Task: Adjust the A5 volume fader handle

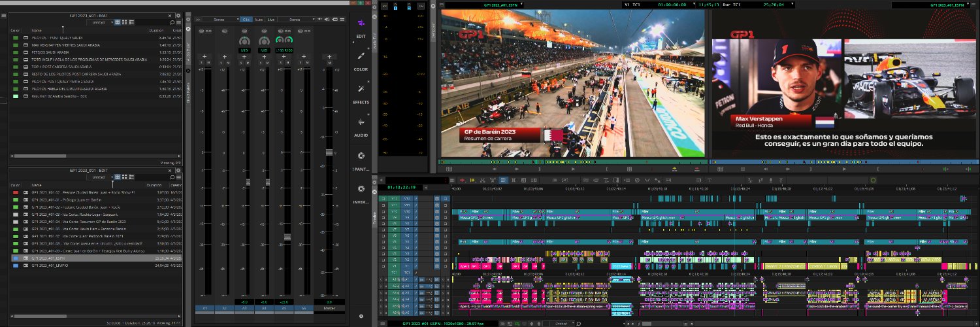Action: pyautogui.click(x=287, y=237)
